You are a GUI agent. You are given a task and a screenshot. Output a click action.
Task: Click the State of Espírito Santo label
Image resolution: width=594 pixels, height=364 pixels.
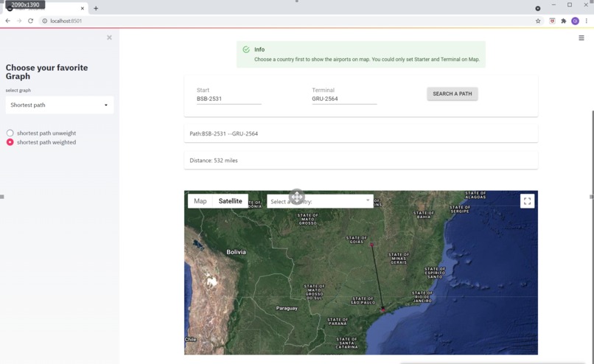[x=435, y=273]
